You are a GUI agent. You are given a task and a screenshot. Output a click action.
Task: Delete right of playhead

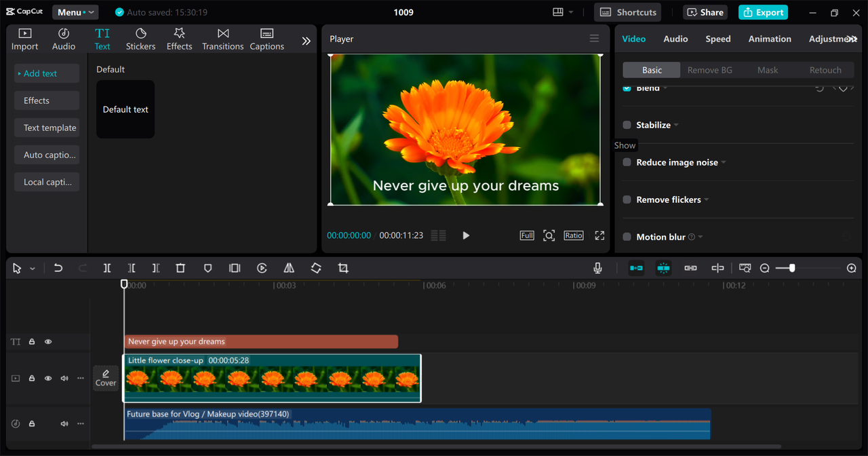pos(156,268)
